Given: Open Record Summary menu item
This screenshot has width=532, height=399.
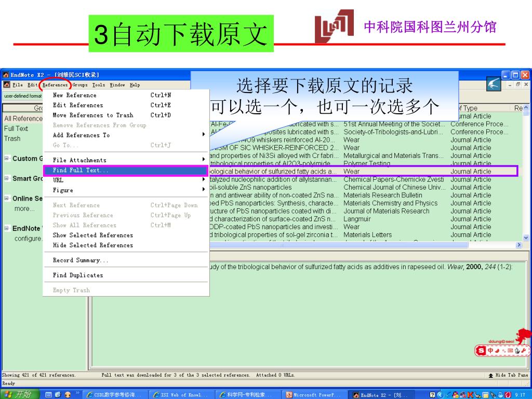Looking at the screenshot, I should pos(126,260).
